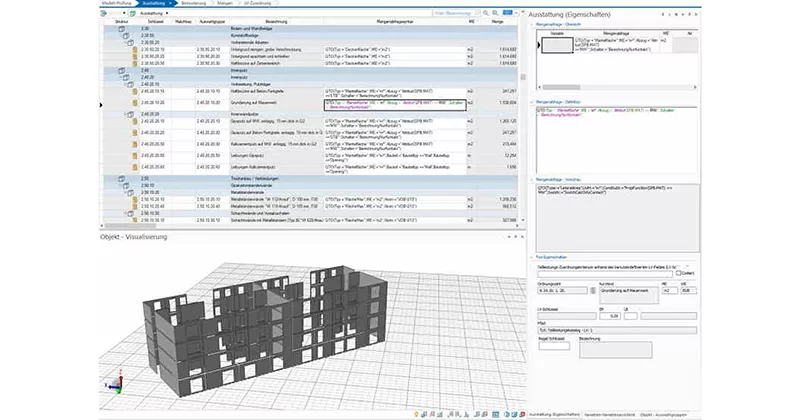Open the Ausstattung dropdown in the table toolbar
Viewport: 800px width, 420px height.
(x=154, y=13)
